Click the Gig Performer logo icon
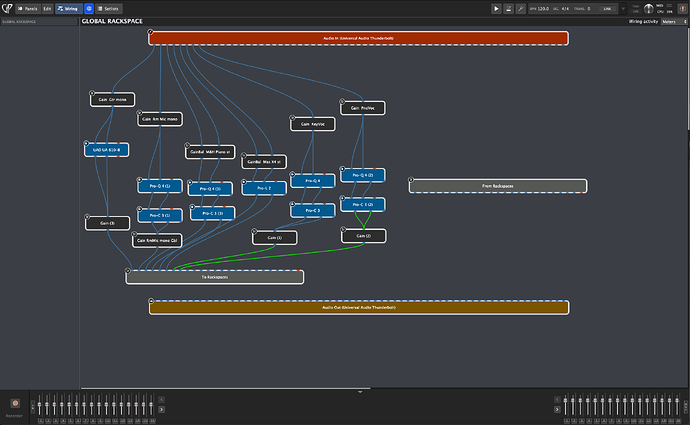The height and width of the screenshot is (425, 690). pos(7,8)
